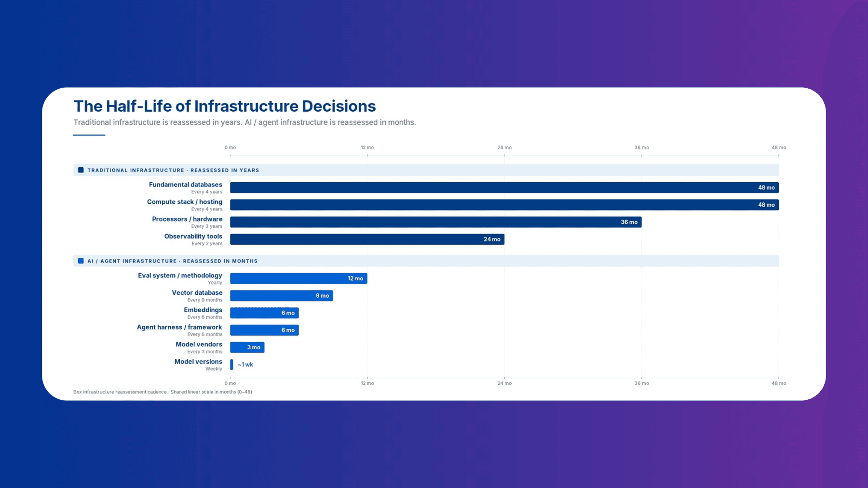Click the "36 mo" label on the top axis
868x488 pixels.
(642, 147)
